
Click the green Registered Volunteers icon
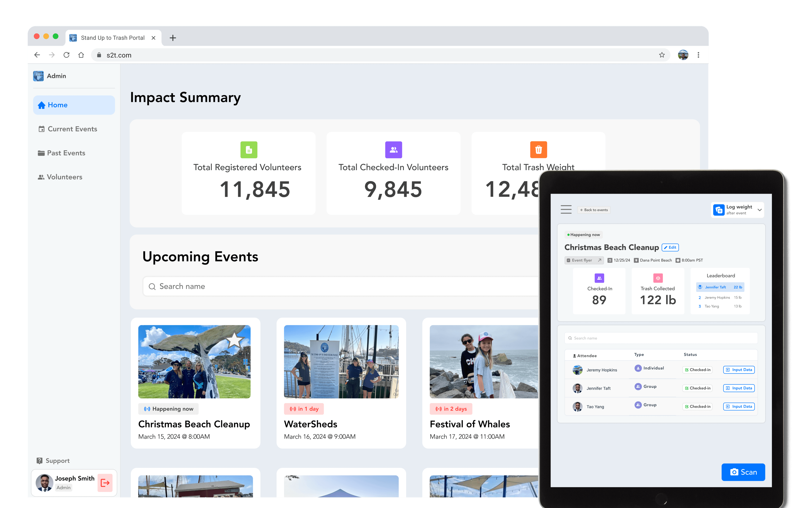[249, 150]
